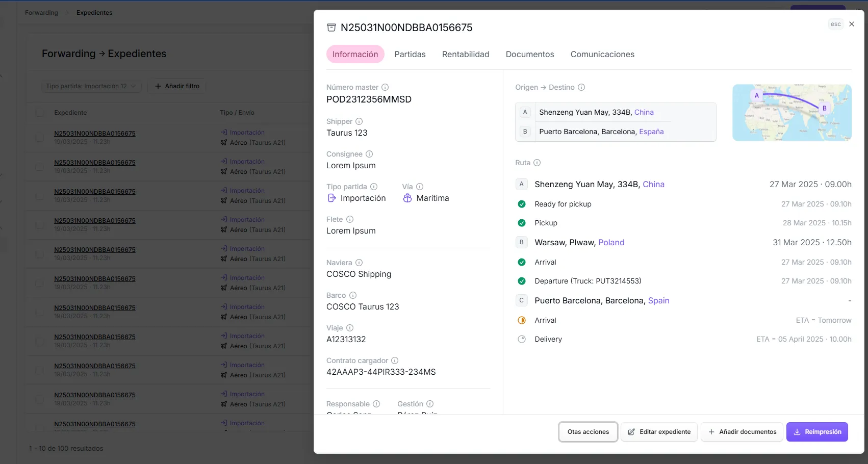Screen dimensions: 868x464
Task: Click the info icon beside Barco
Action: click(x=353, y=295)
